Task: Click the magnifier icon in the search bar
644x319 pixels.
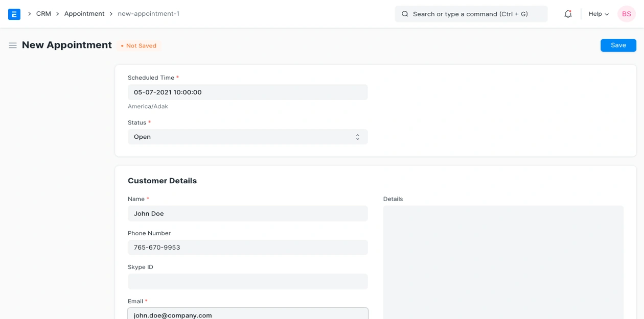Action: click(405, 14)
